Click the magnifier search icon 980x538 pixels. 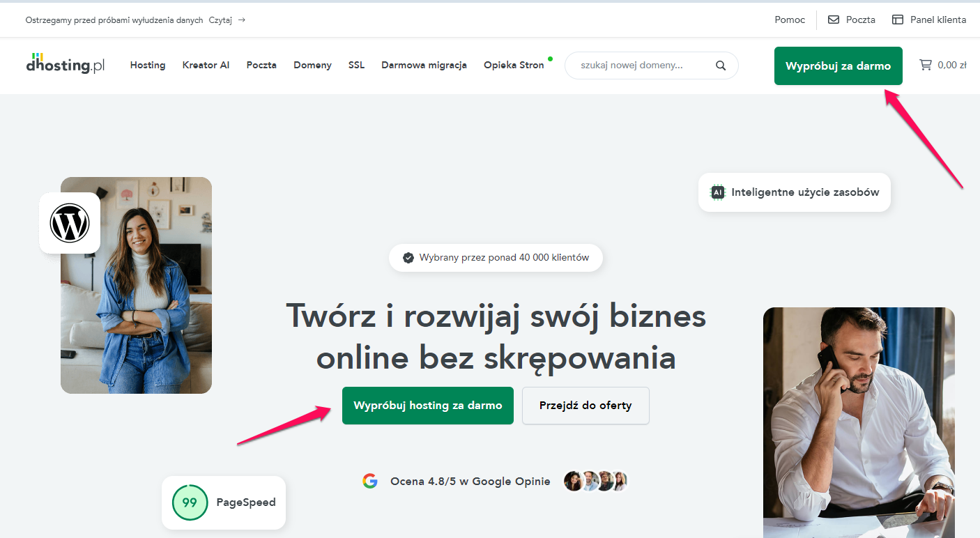pyautogui.click(x=721, y=66)
